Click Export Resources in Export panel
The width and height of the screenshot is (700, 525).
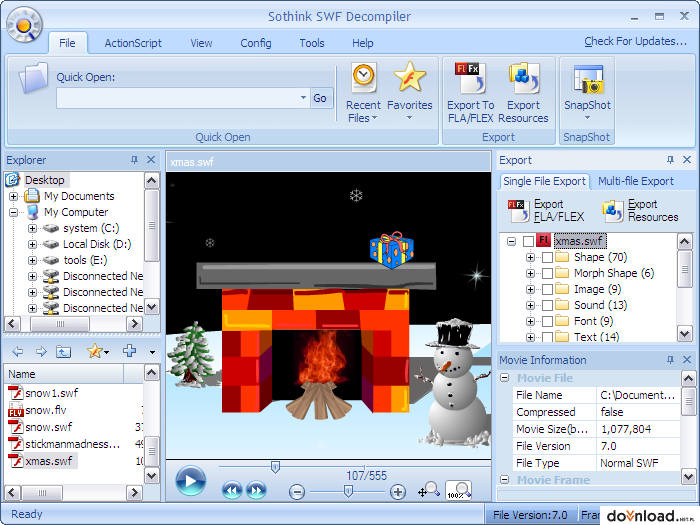click(x=640, y=210)
